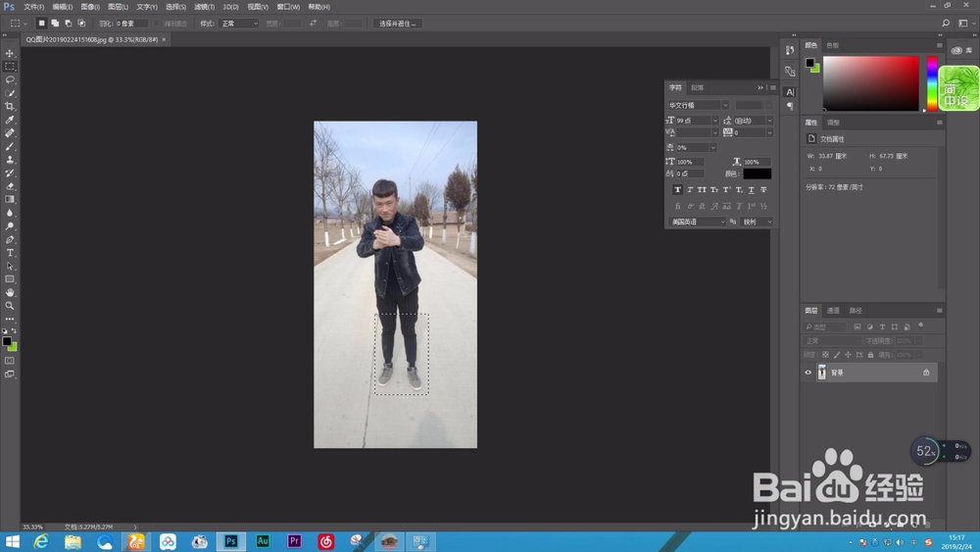Open the font size dropdown arrow

pos(715,120)
